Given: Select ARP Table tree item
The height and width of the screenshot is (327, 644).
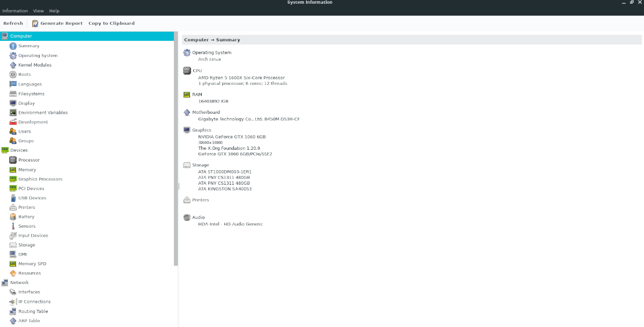Looking at the screenshot, I should 29,321.
